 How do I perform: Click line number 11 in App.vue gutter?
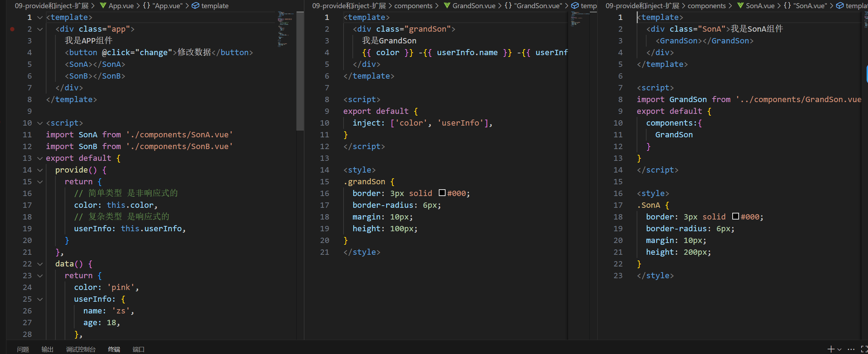(x=27, y=135)
